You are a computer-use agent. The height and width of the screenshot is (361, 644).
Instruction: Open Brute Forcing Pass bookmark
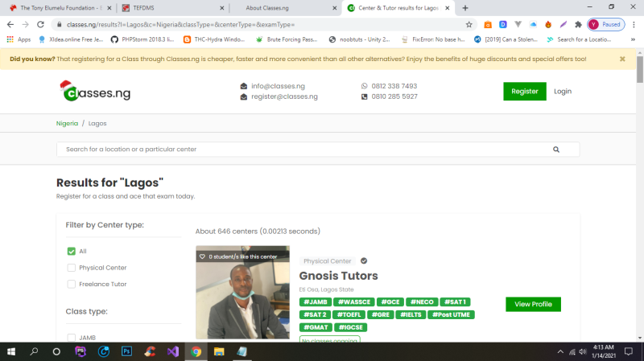tap(287, 39)
